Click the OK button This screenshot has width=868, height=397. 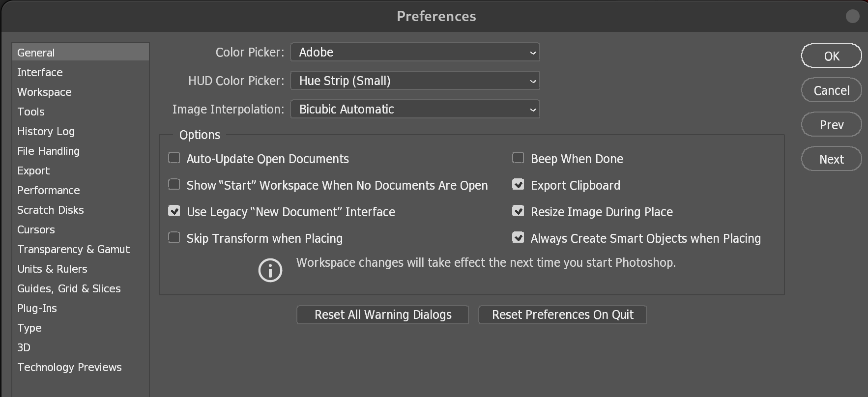coord(831,56)
